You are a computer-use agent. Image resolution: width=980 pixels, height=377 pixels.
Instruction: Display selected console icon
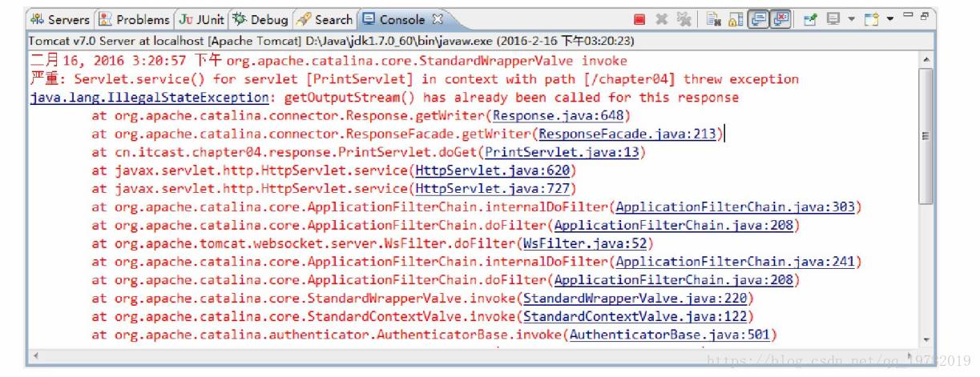pyautogui.click(x=833, y=19)
